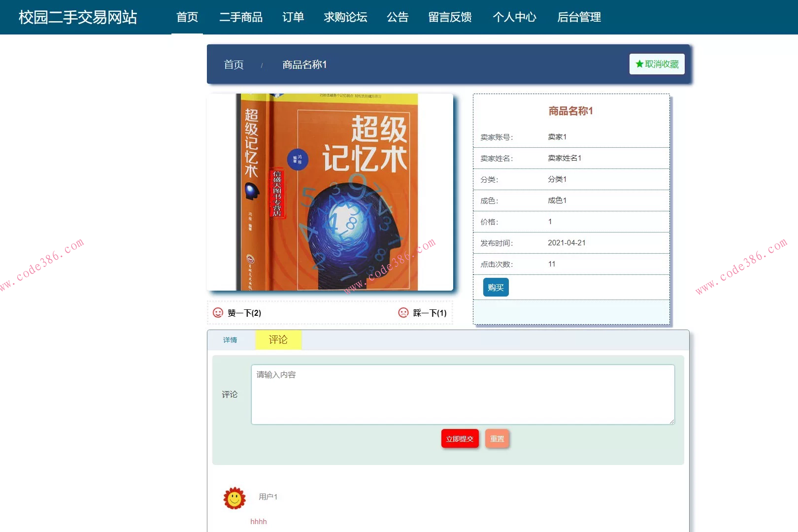This screenshot has width=798, height=532.
Task: Click the green star icon on 取消收藏
Action: click(x=639, y=64)
